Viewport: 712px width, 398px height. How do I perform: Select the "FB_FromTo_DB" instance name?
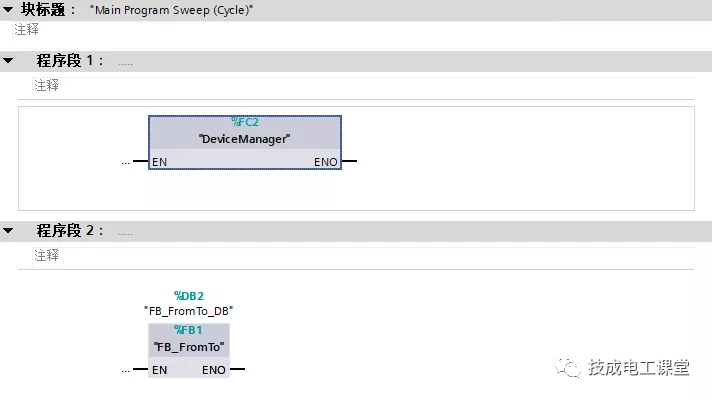click(x=188, y=311)
